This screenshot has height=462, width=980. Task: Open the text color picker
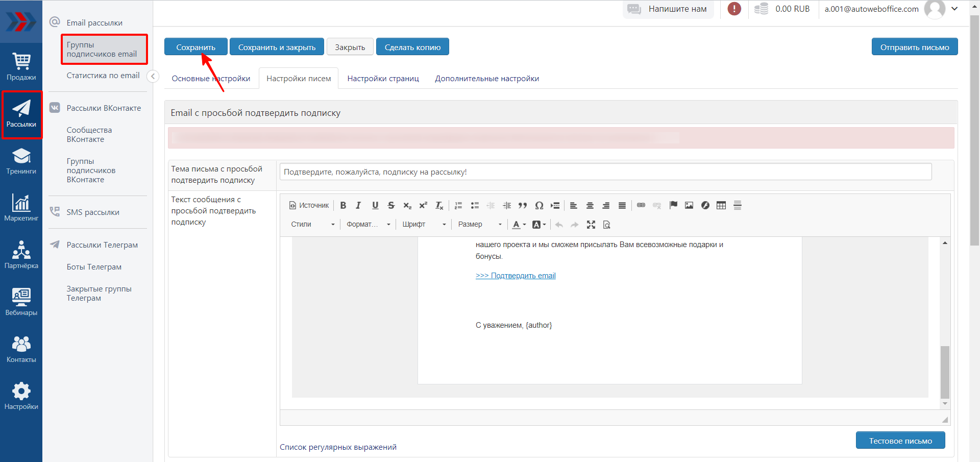[x=519, y=225]
